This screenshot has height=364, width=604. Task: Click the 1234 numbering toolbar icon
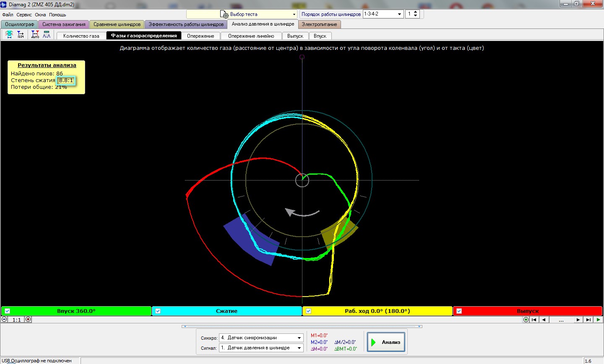(x=21, y=35)
